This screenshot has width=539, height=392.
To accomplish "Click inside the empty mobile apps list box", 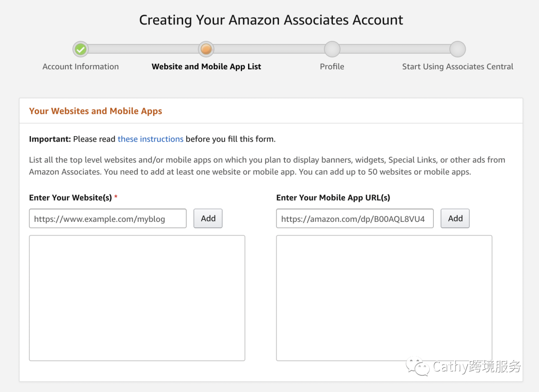I will coord(384,298).
